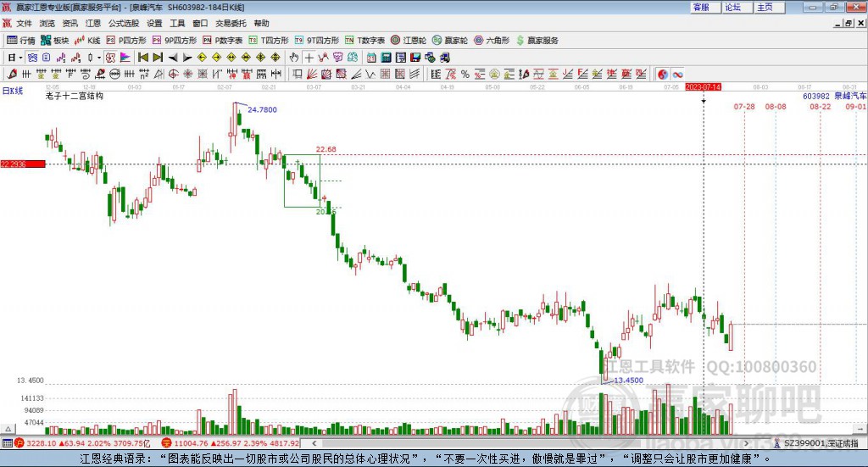Jump to the first bar icon
Viewport: 868px width, 467px height.
[142, 58]
